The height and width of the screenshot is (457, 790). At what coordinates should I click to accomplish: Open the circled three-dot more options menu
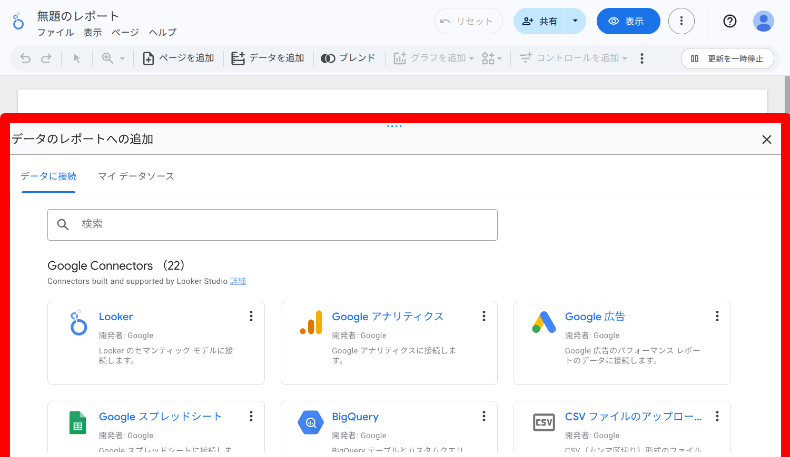point(681,21)
